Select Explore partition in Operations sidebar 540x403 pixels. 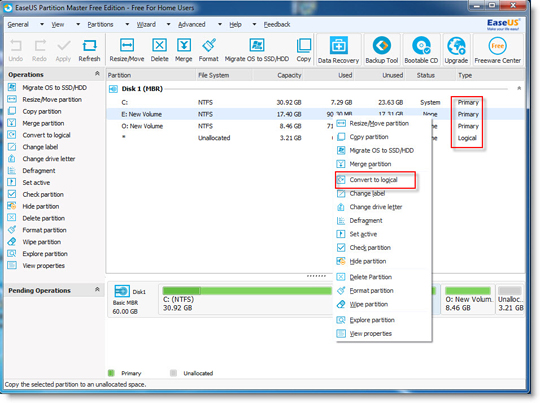coord(38,254)
